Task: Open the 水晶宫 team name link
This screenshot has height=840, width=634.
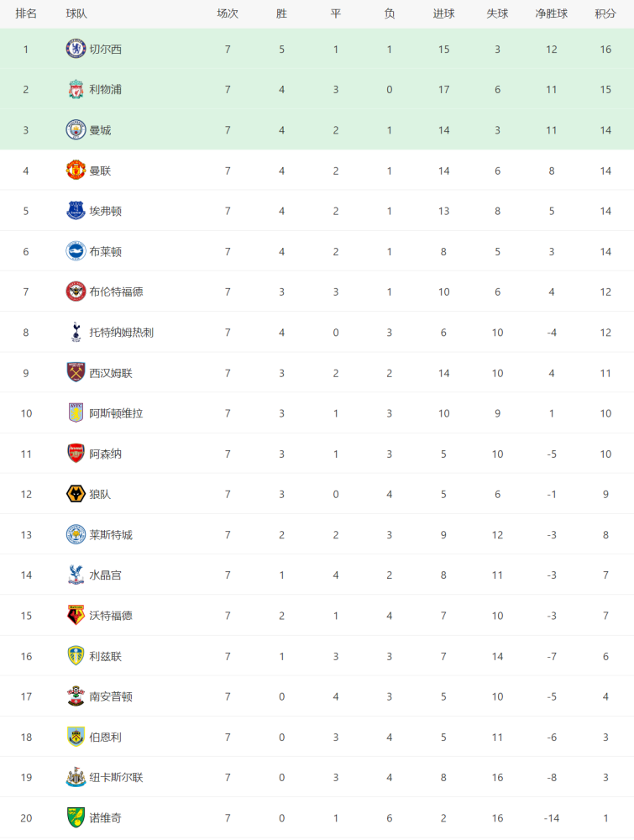Action: (106, 575)
